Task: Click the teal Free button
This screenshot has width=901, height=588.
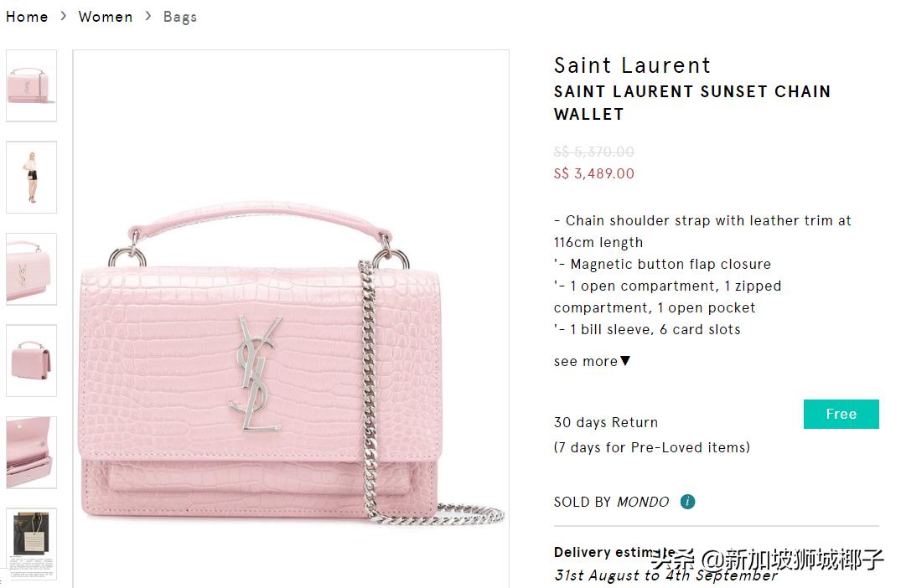Action: (x=841, y=414)
